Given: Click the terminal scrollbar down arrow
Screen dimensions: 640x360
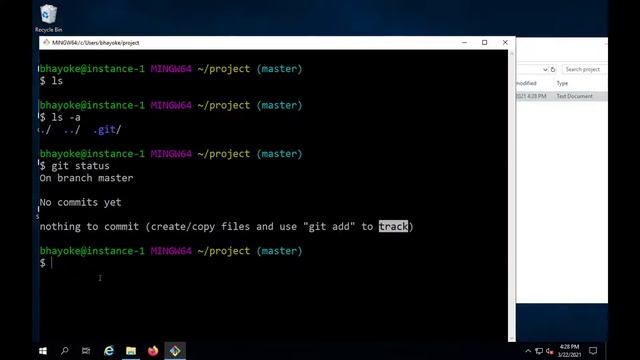Looking at the screenshot, I should [512, 338].
